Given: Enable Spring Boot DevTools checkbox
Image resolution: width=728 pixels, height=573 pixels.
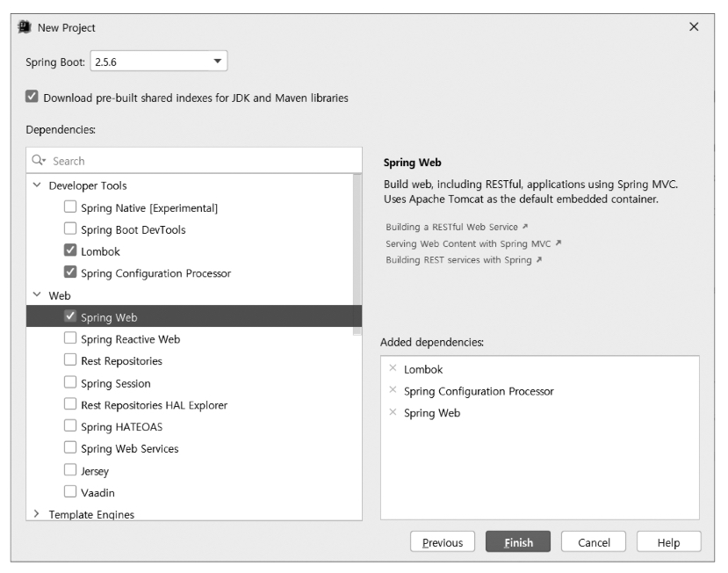Looking at the screenshot, I should coord(70,228).
